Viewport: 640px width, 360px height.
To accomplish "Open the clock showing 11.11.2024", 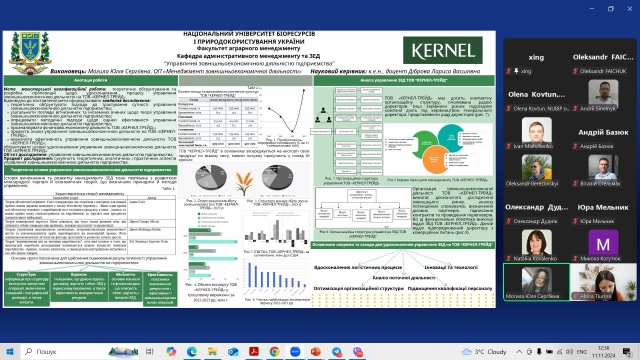I will (603, 351).
